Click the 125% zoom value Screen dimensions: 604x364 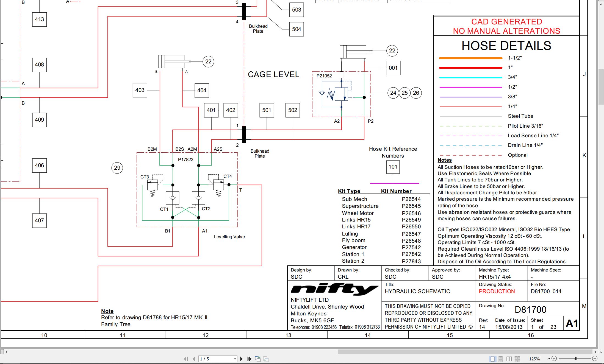(534, 359)
